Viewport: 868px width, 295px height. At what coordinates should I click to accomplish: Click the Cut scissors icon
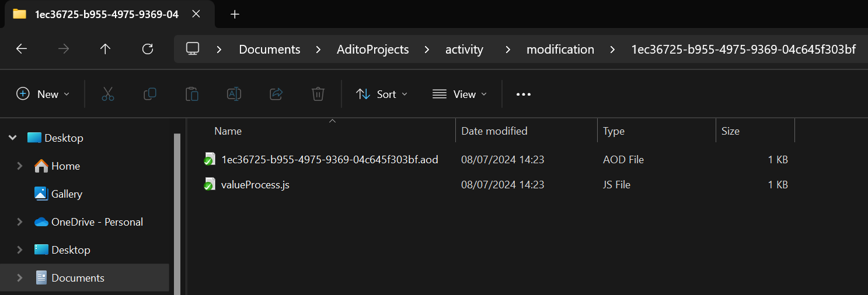[108, 94]
